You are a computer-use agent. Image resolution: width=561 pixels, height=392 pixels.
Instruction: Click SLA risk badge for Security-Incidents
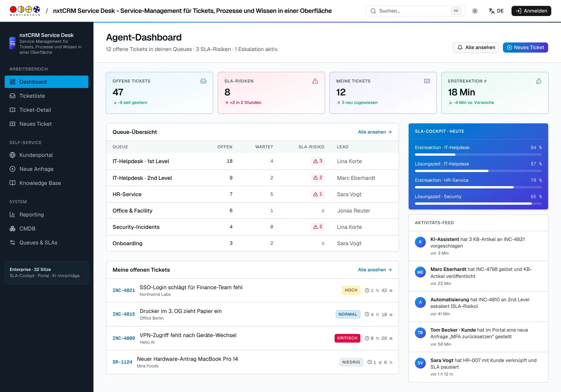click(x=318, y=227)
